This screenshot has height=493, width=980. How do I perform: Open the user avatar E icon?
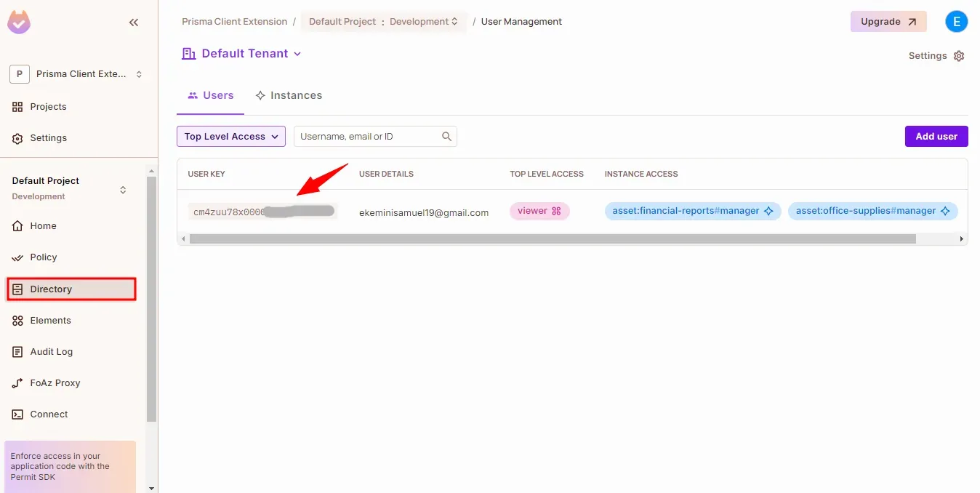(956, 22)
